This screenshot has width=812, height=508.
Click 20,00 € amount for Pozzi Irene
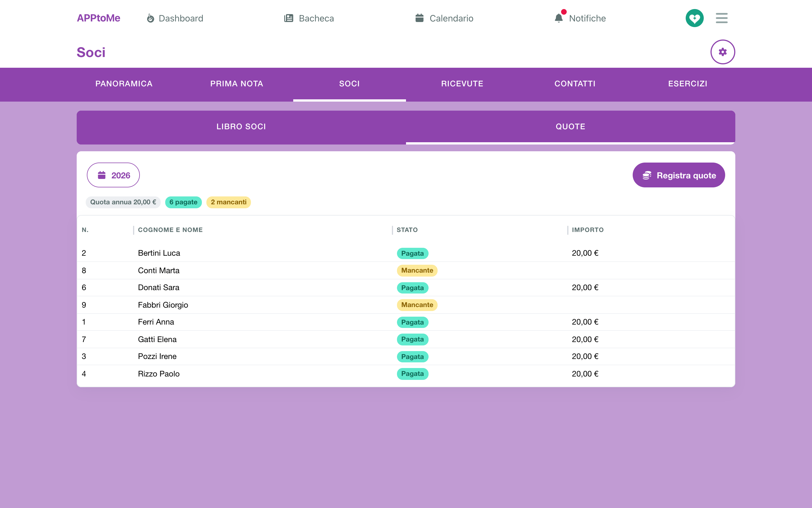(x=585, y=357)
